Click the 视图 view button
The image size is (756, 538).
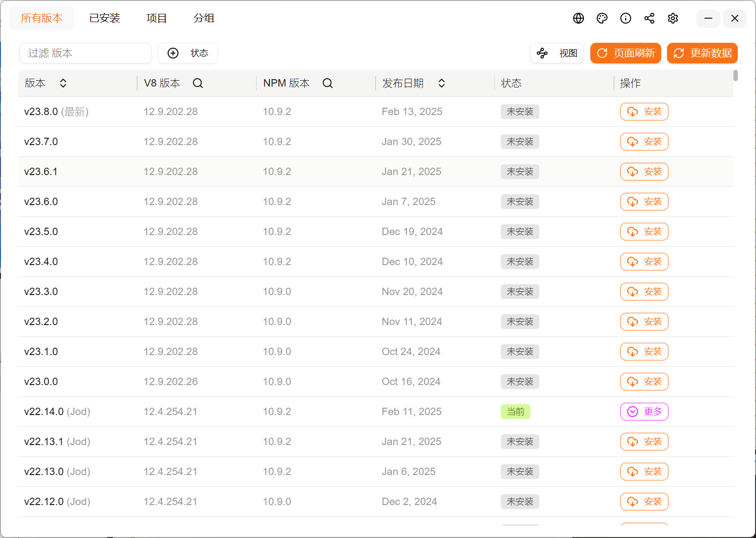pos(557,53)
